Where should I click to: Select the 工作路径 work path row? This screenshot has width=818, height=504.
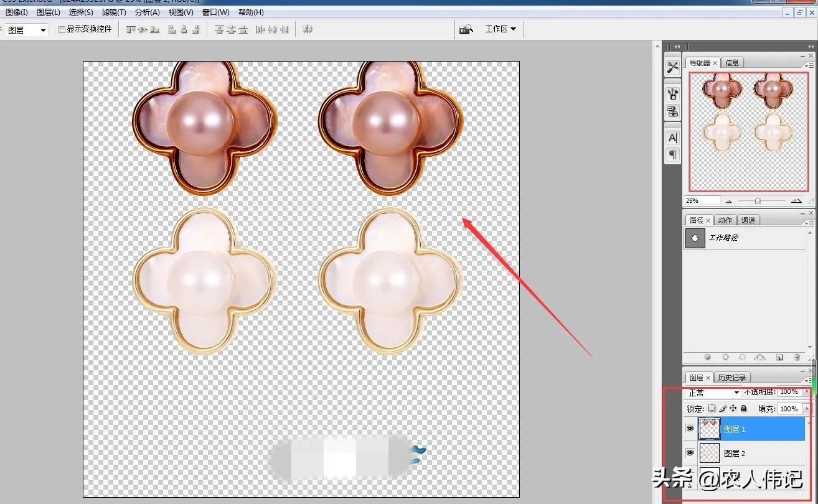[746, 238]
